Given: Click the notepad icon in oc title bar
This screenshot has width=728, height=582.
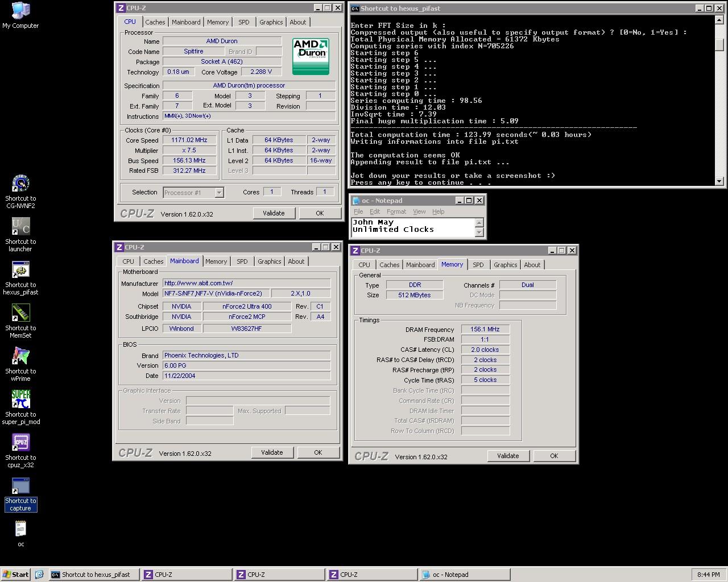Looking at the screenshot, I should tap(356, 201).
